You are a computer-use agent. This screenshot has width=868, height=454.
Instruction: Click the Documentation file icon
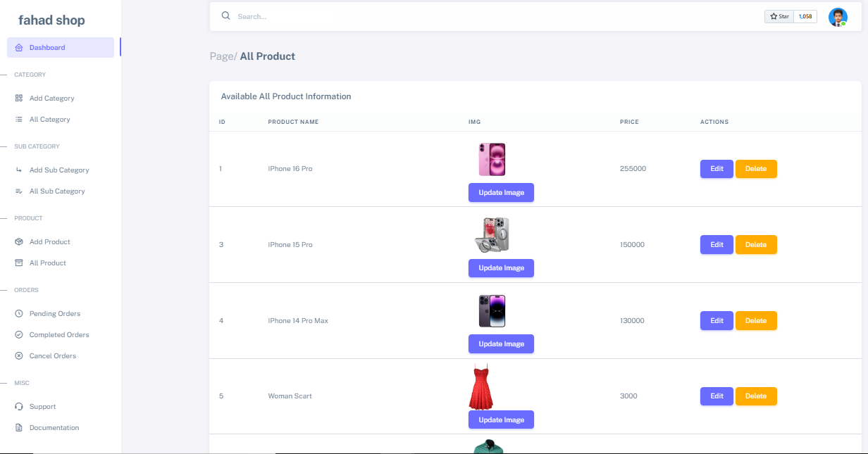click(19, 428)
